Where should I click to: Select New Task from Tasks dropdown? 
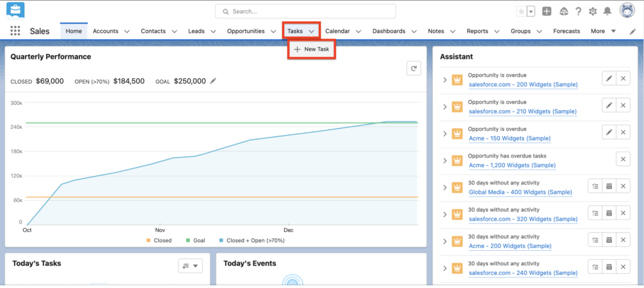click(311, 49)
